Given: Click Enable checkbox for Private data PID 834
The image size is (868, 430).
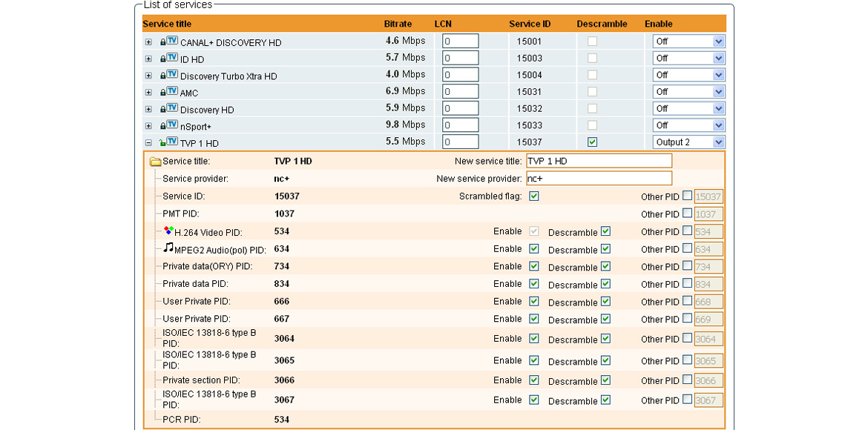Looking at the screenshot, I should point(534,284).
